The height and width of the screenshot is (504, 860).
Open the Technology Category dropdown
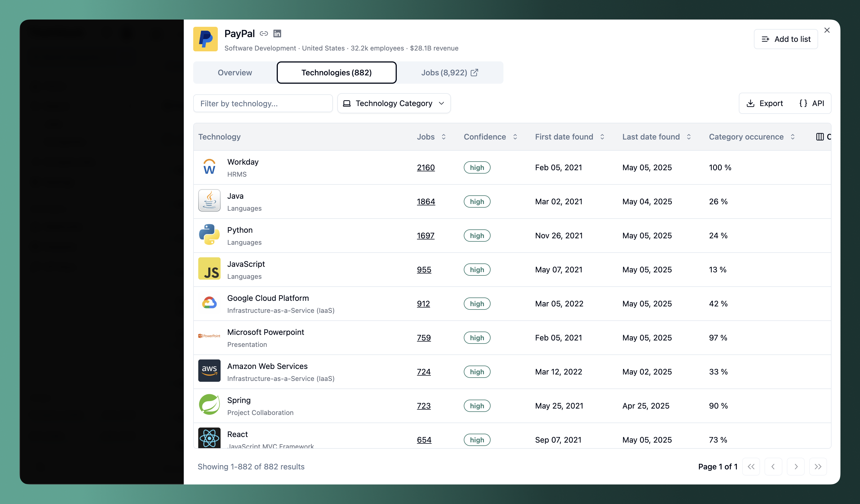point(394,103)
